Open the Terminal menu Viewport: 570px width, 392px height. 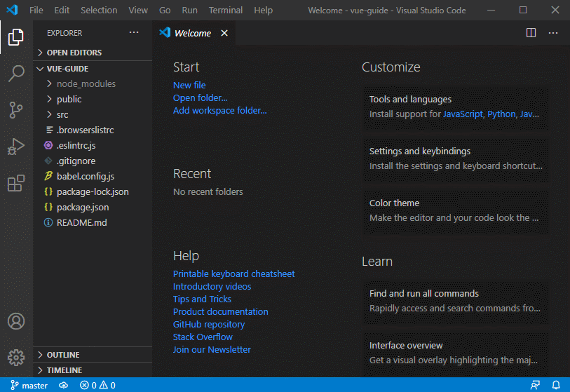tap(225, 11)
